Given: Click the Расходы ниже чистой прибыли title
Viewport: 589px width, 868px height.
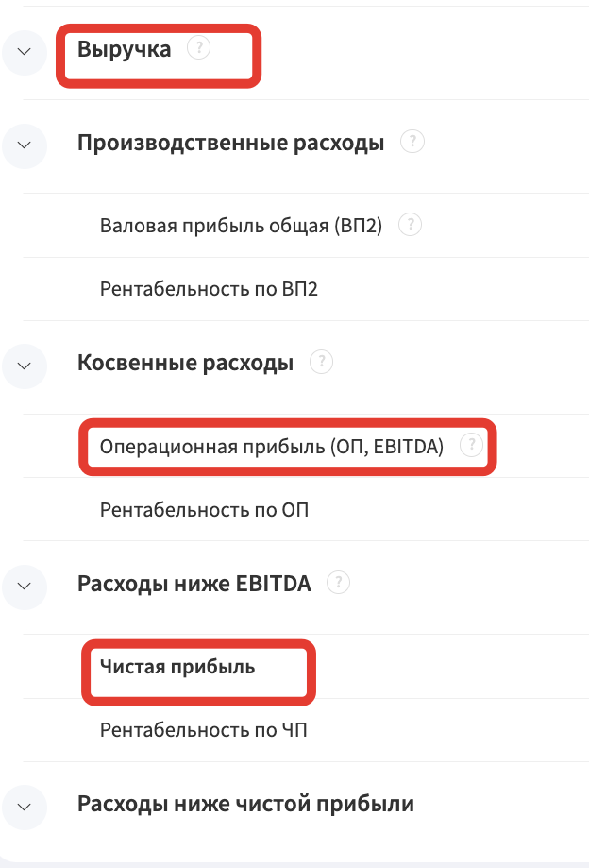Looking at the screenshot, I should (x=245, y=805).
